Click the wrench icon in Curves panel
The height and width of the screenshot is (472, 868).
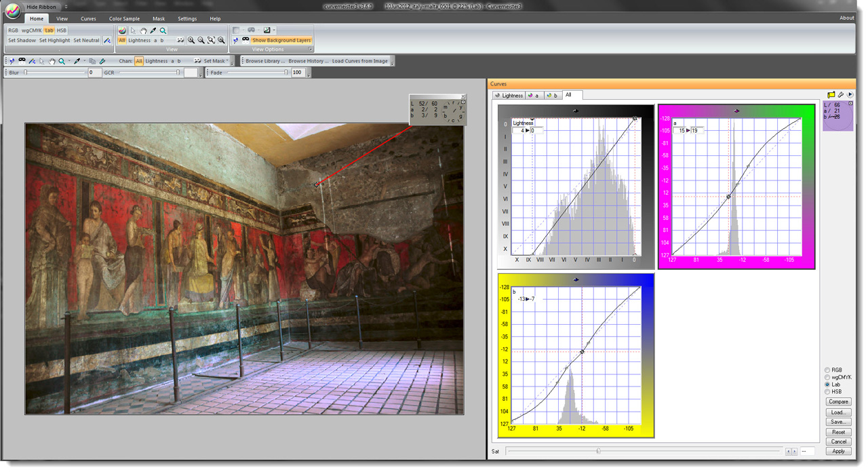pos(841,94)
